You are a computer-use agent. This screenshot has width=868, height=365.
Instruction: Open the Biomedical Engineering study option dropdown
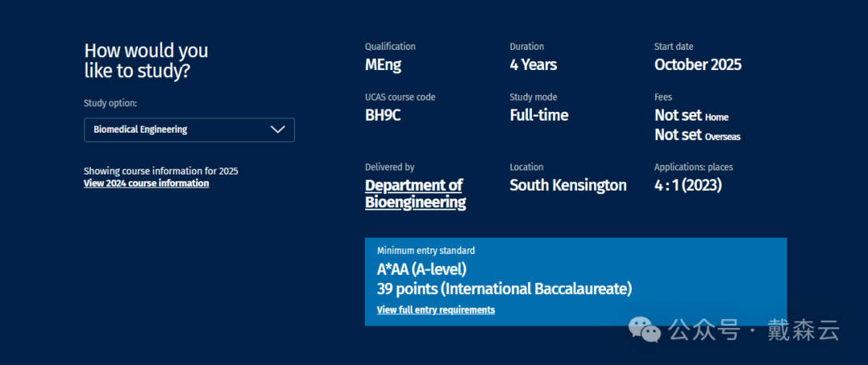tap(189, 129)
